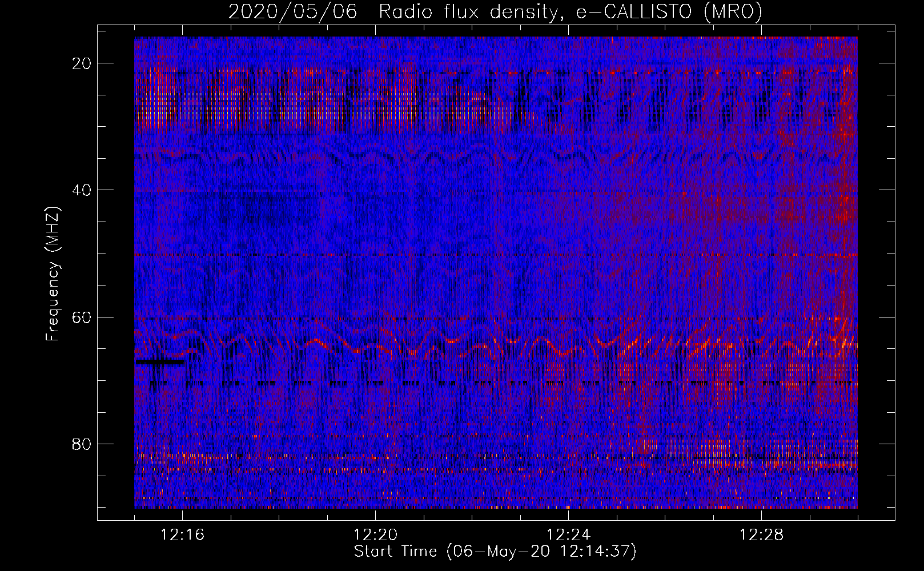This screenshot has width=924, height=571.
Task: Click the '60' frequency tick label
Action: (82, 317)
